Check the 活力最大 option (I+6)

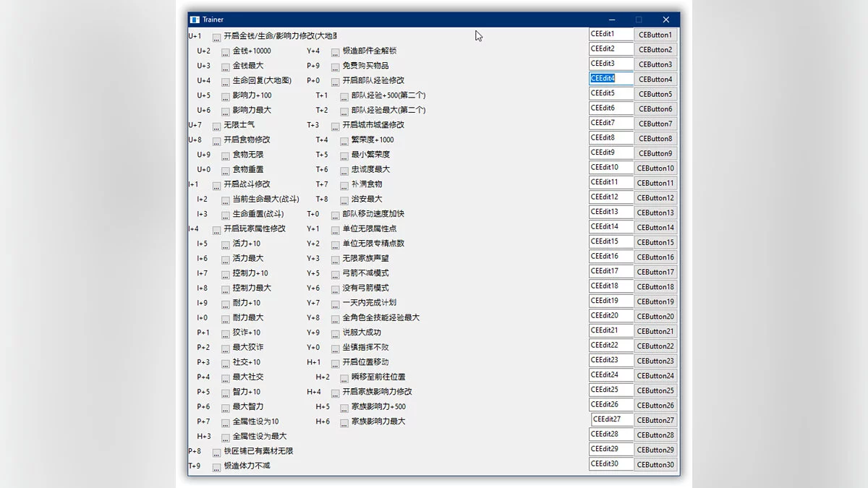point(226,260)
